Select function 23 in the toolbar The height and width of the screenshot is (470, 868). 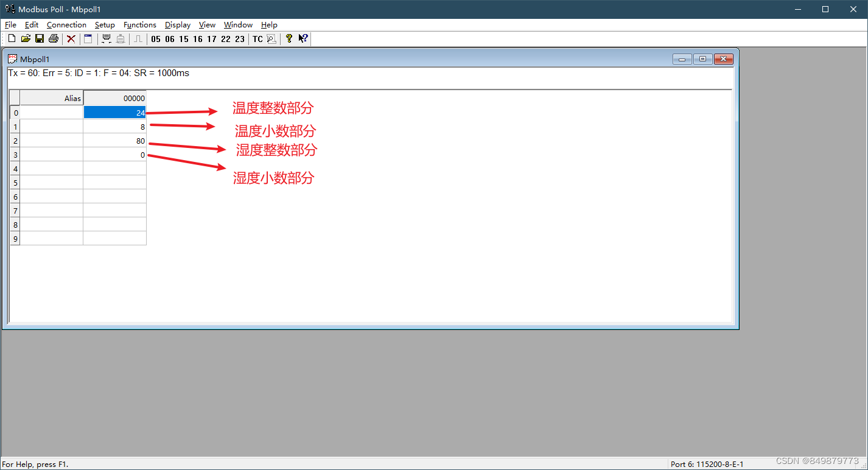click(240, 39)
